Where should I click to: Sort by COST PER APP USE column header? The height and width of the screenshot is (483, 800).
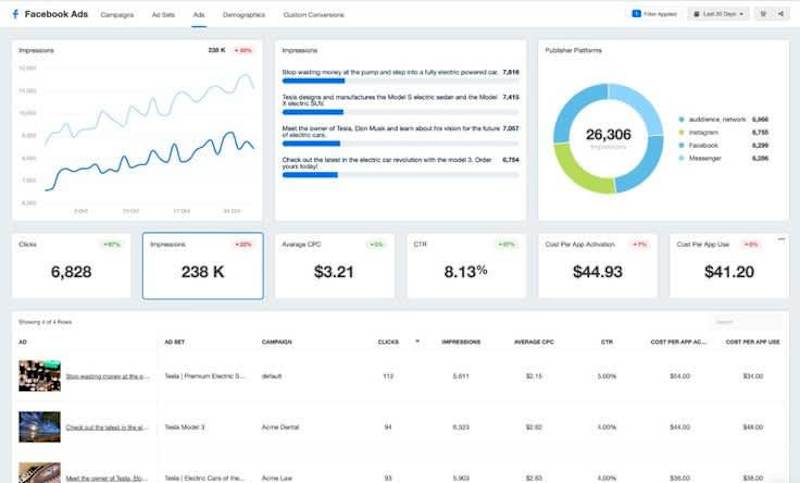(753, 342)
